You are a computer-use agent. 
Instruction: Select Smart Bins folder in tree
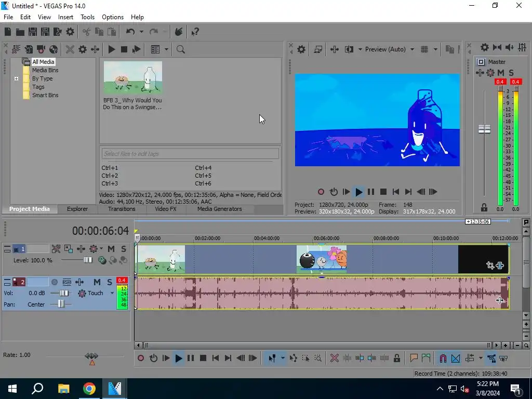point(45,96)
